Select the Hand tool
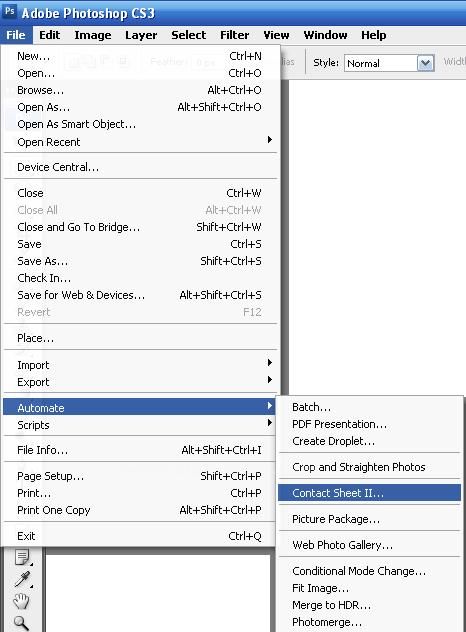Viewport: 466px width, 632px height. (x=21, y=601)
